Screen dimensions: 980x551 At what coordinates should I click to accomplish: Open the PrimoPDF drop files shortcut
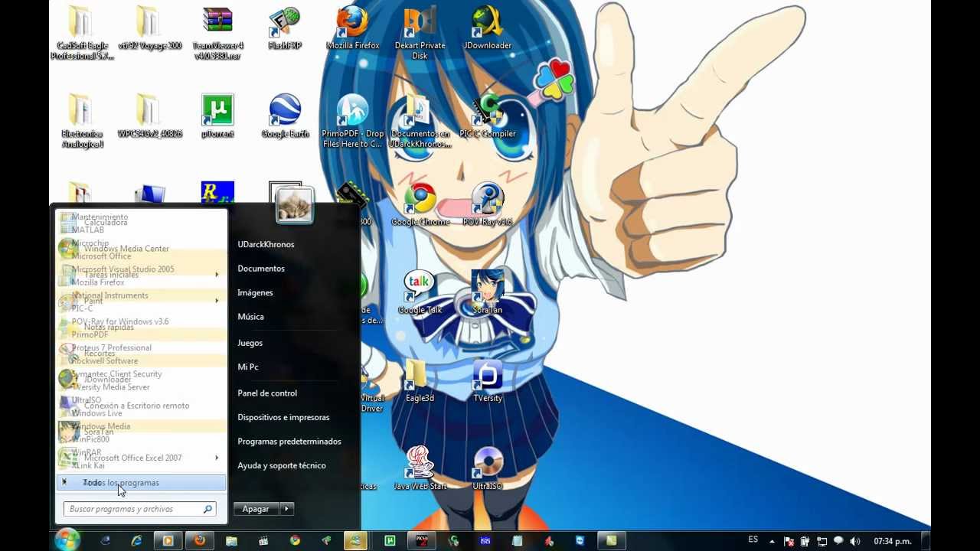(352, 121)
